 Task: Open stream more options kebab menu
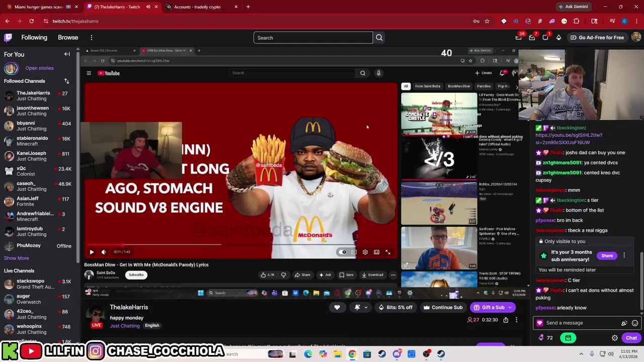pos(516,320)
